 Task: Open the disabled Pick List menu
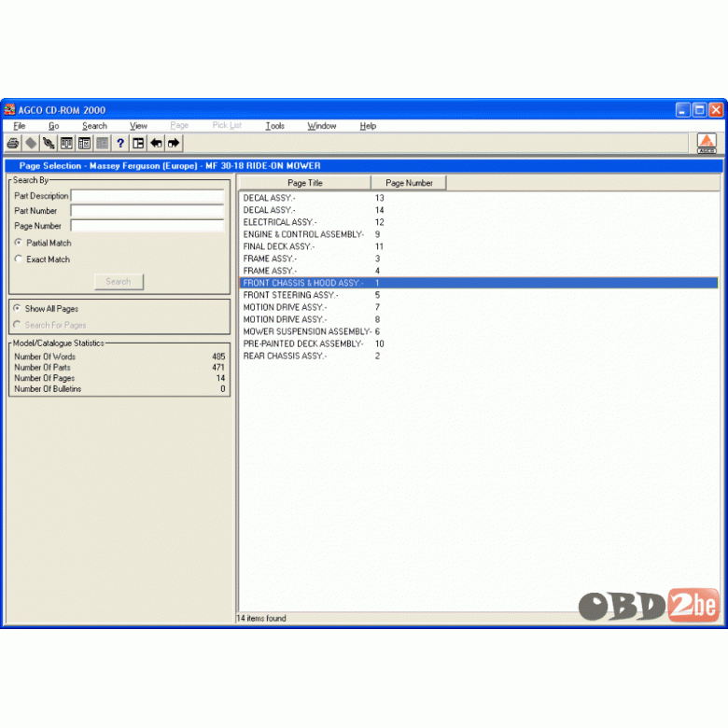click(227, 125)
